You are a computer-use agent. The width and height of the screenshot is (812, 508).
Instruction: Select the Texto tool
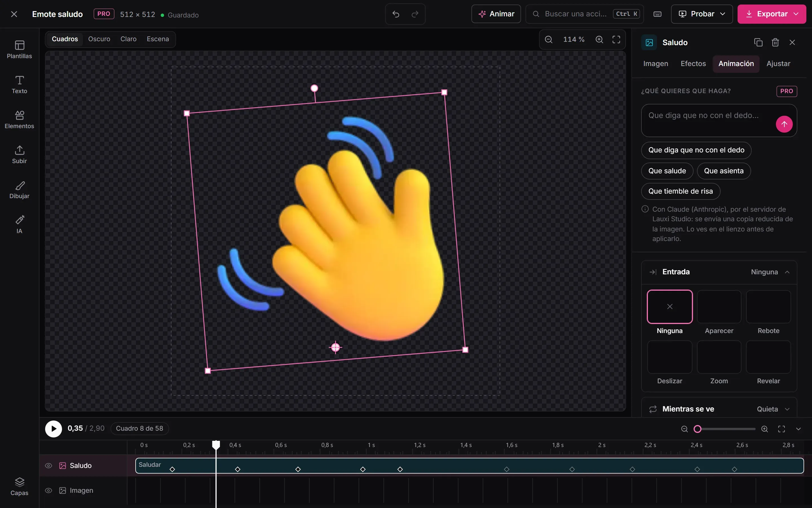point(19,84)
